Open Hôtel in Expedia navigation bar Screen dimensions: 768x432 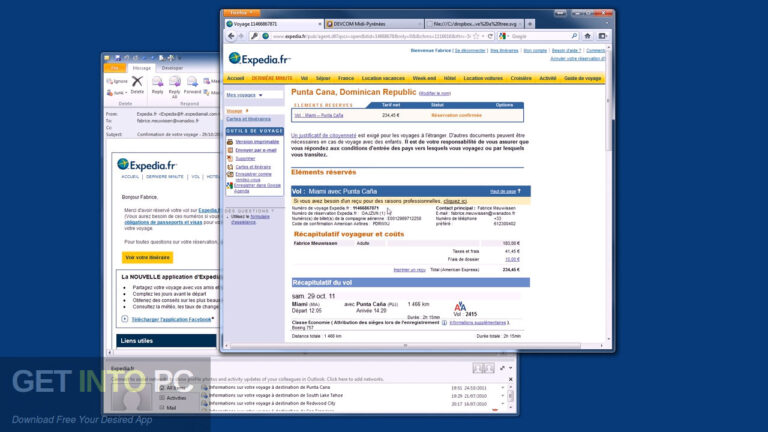pos(450,78)
